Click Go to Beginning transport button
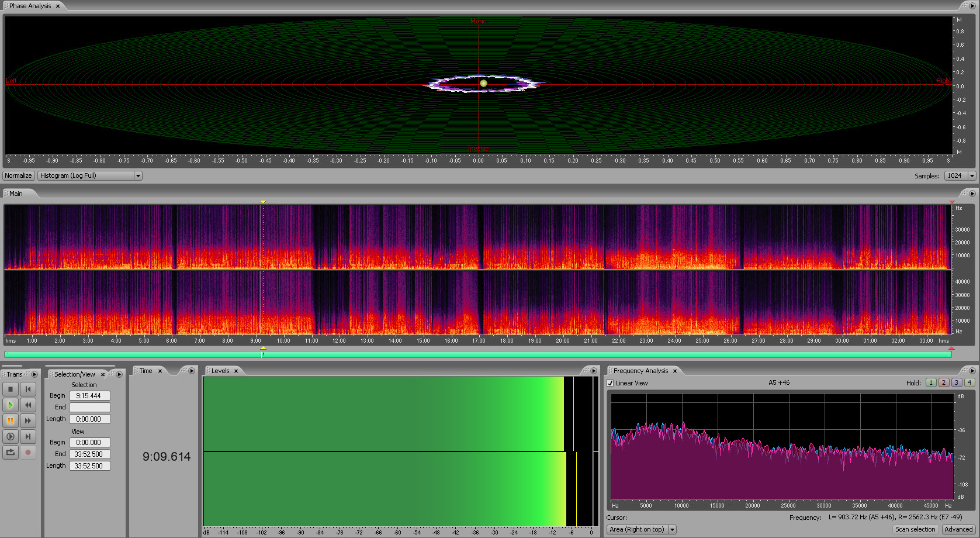The width and height of the screenshot is (980, 538). point(27,389)
